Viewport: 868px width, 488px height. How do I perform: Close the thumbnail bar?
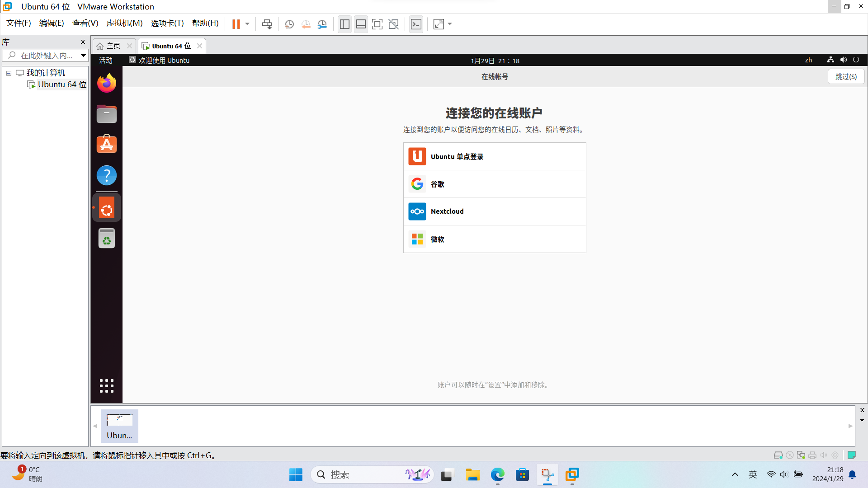862,410
